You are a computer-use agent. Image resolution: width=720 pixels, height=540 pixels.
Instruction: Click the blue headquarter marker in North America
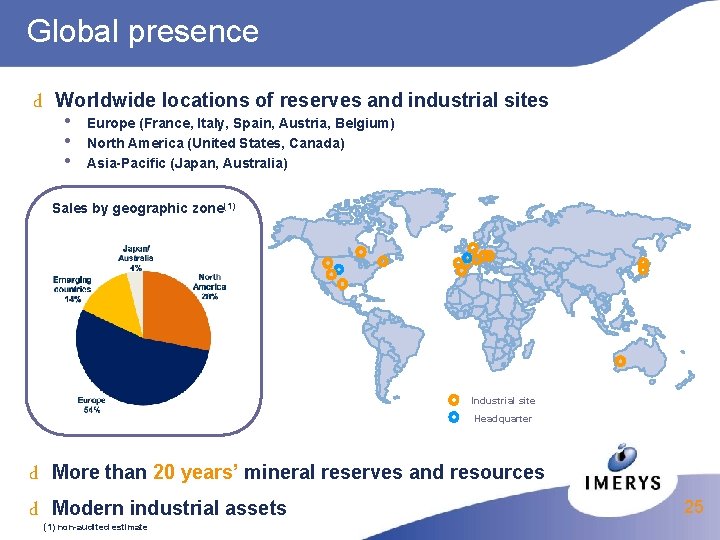339,269
